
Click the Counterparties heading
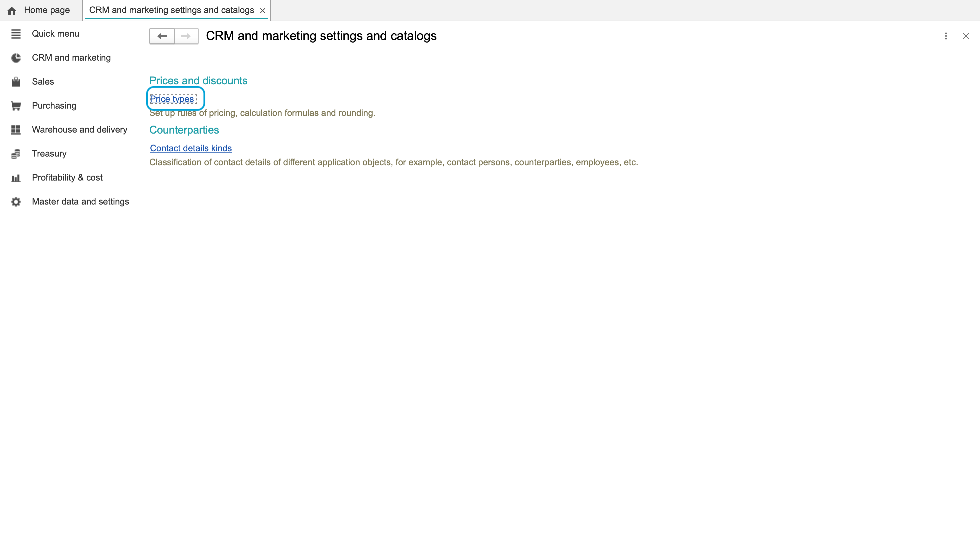(x=184, y=130)
